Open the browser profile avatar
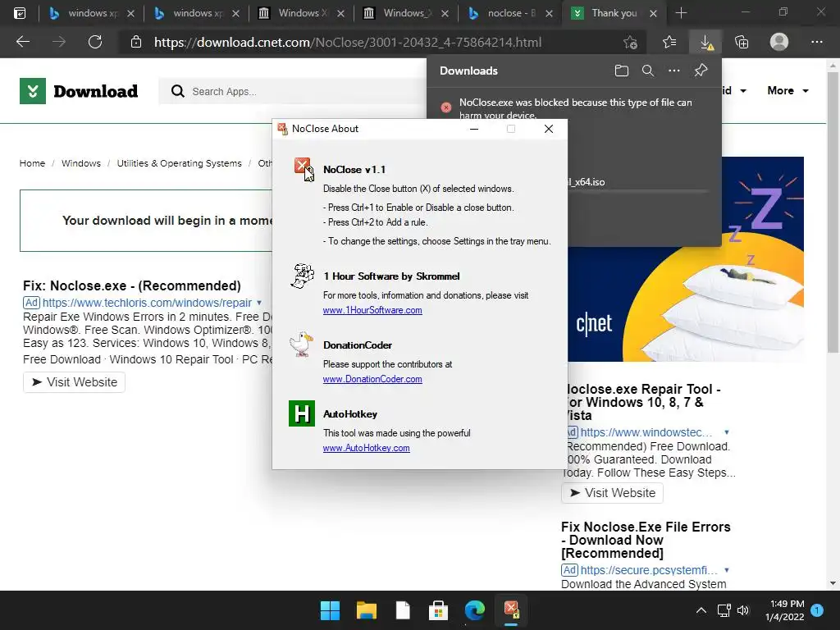Viewport: 840px width, 630px height. click(x=779, y=42)
